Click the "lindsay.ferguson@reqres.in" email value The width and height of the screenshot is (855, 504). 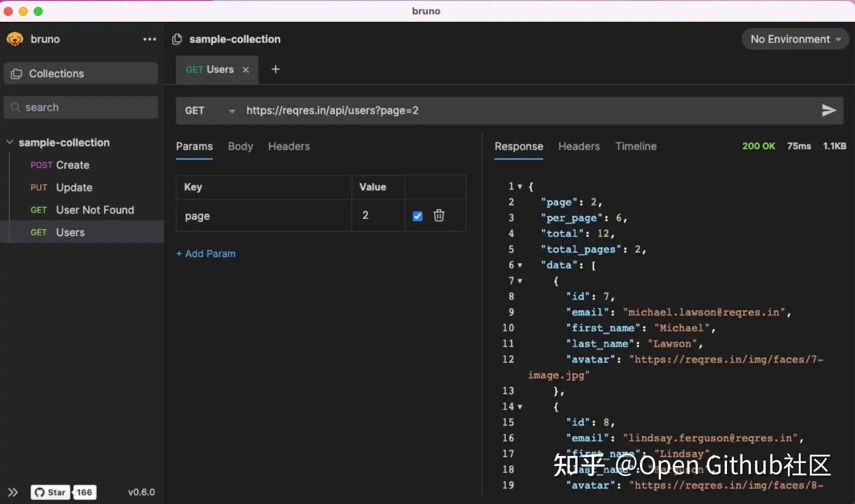click(x=710, y=438)
